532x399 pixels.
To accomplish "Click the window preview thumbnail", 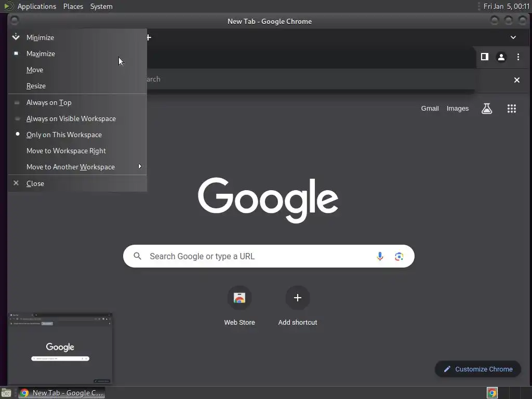I will click(60, 349).
